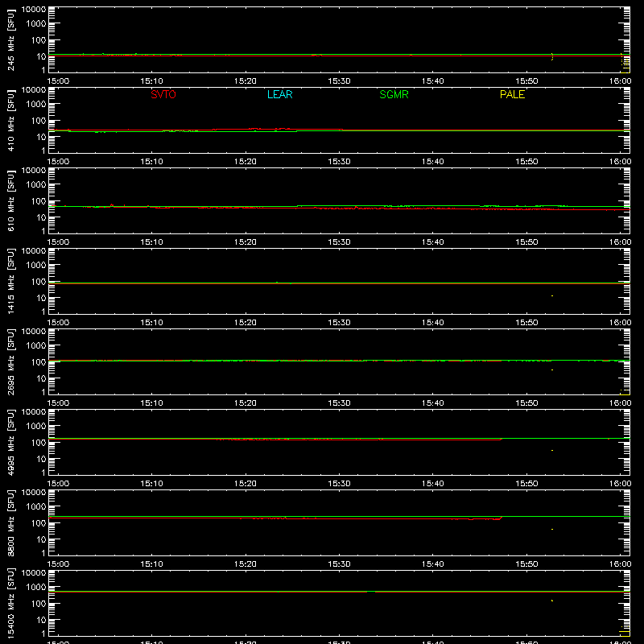The width and height of the screenshot is (644, 644).
Task: Click the red SVTO legend label
Action: click(163, 94)
